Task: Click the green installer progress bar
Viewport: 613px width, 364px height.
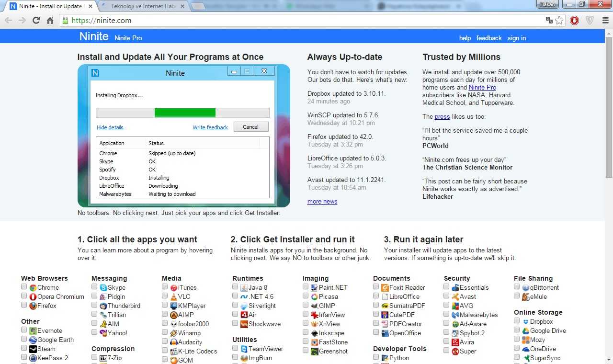Action: coord(185,113)
